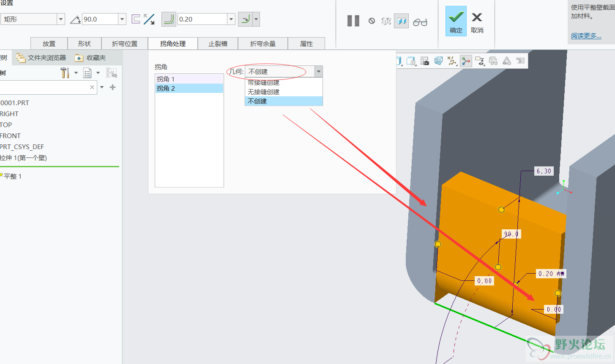615x364 pixels.
Task: Select RIGHT datum plane in tree
Action: (9, 114)
